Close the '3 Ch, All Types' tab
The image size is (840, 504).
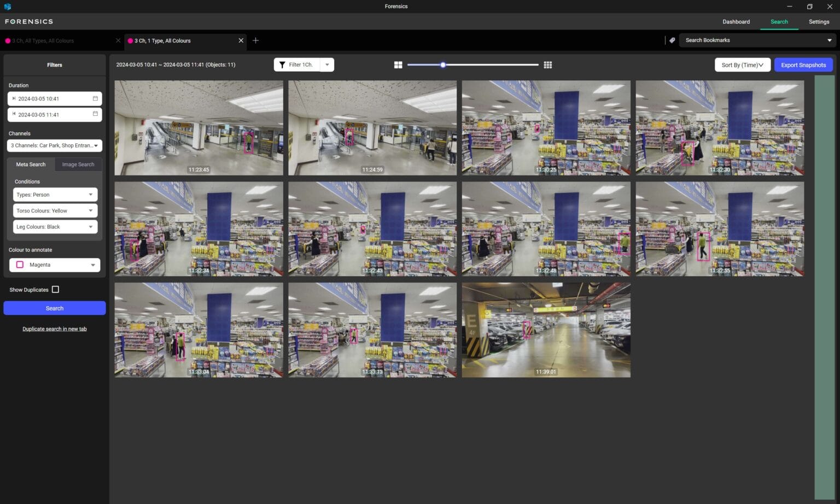coord(118,40)
